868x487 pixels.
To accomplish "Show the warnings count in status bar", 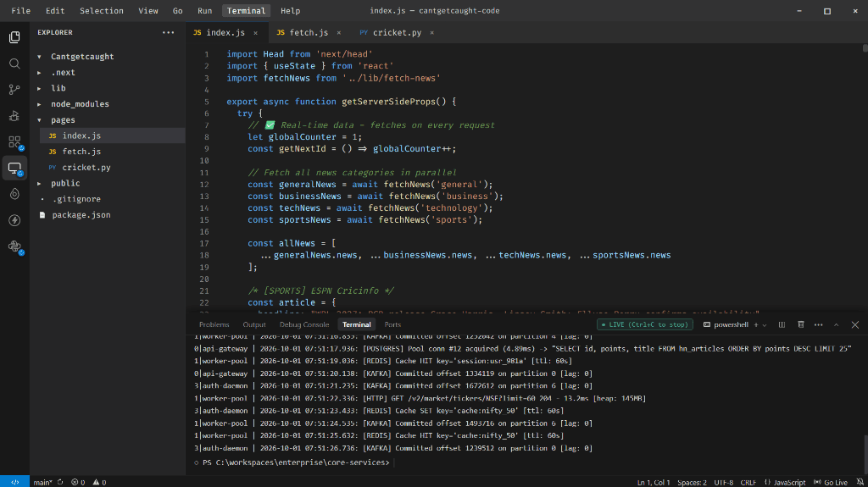I will [x=99, y=482].
